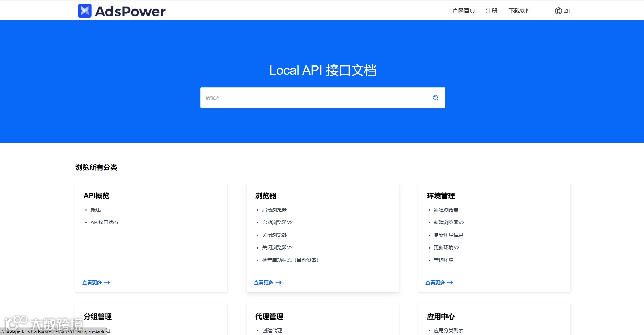Image resolution: width=644 pixels, height=335 pixels.
Task: Select the 代理管理 card heading
Action: point(269,316)
